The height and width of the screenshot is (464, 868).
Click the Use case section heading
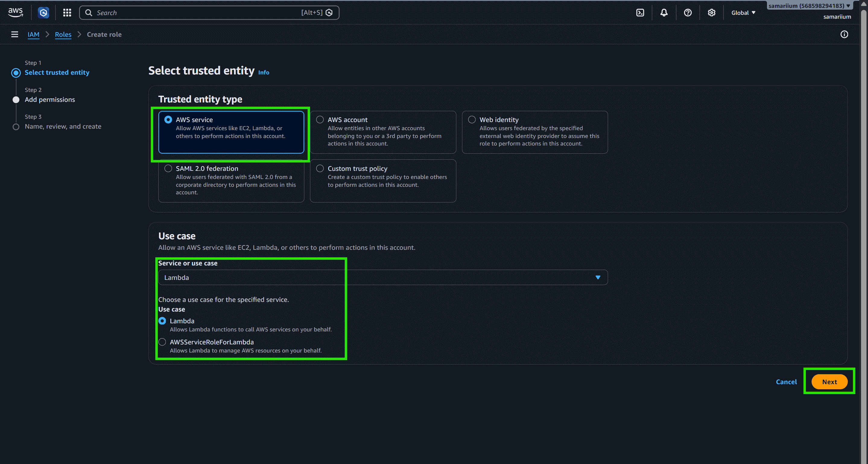point(177,236)
